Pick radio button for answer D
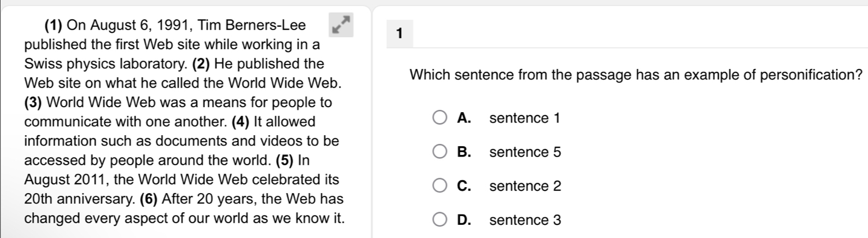868x238 pixels. pyautogui.click(x=440, y=220)
